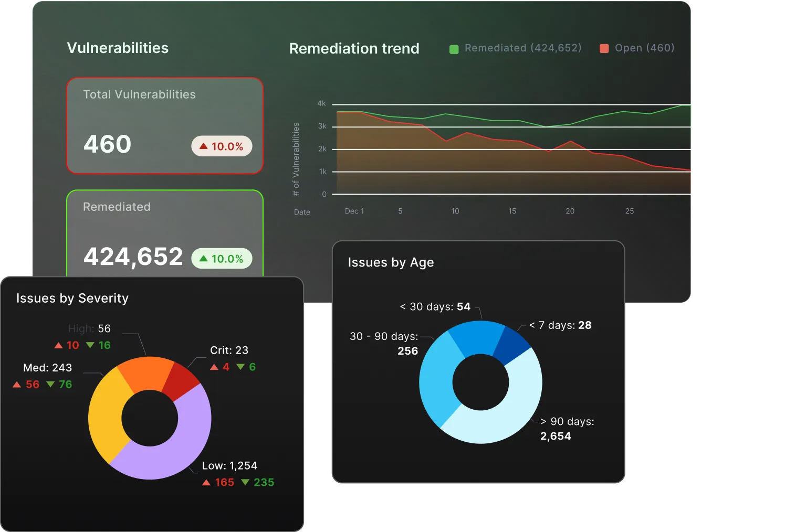Click the green down-arrow next to 235
This screenshot has height=532, width=806.
pos(246,482)
